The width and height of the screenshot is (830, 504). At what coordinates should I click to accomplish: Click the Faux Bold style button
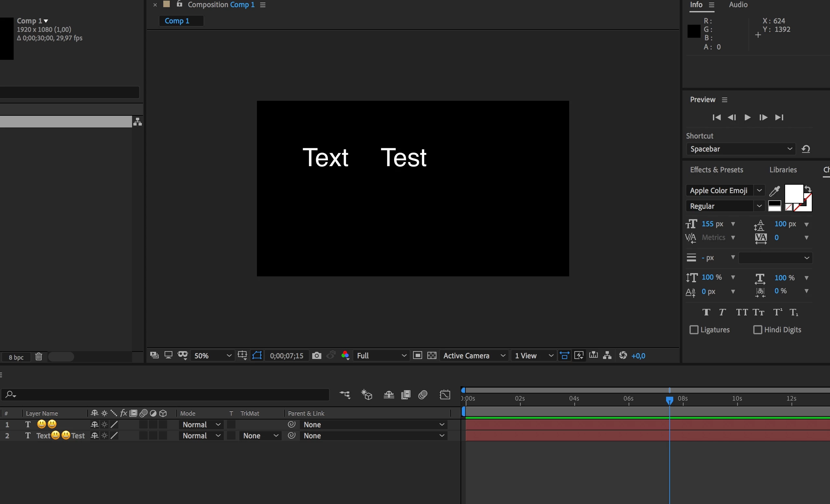(x=706, y=312)
